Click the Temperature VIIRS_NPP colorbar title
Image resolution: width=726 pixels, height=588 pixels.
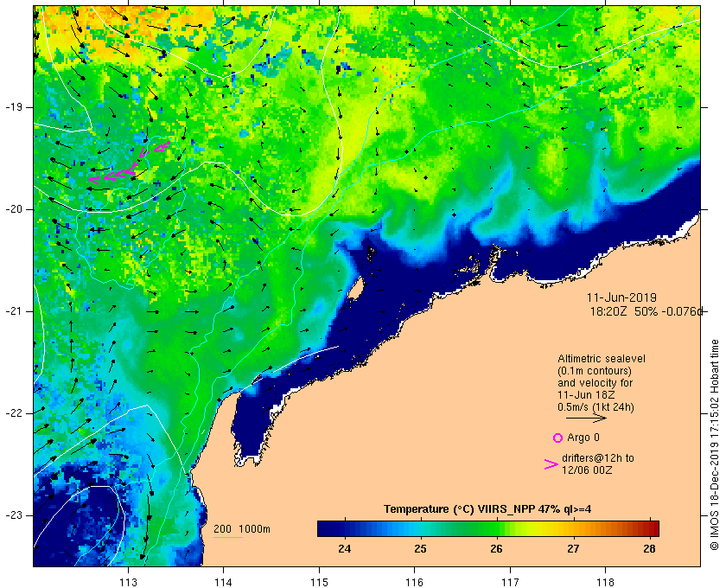click(487, 509)
